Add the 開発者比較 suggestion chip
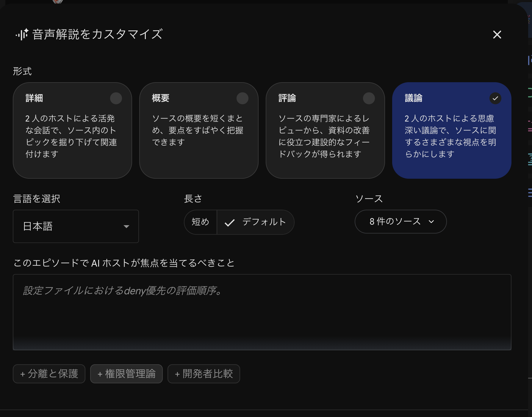 [x=204, y=374]
